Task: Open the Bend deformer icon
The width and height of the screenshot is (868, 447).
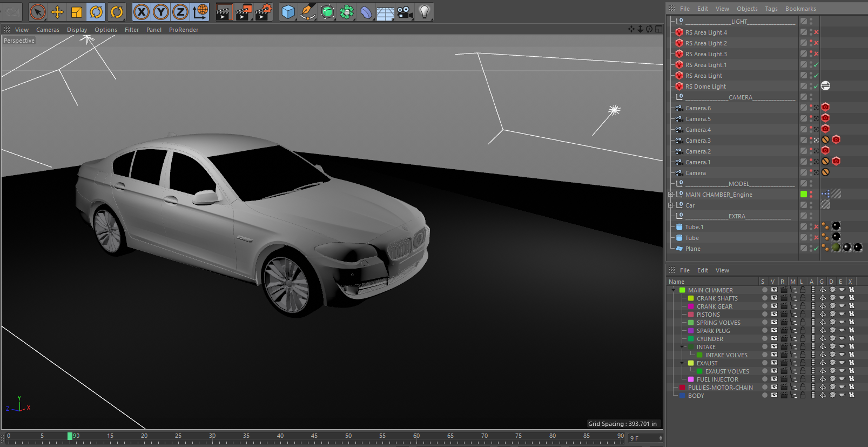Action: (x=366, y=12)
